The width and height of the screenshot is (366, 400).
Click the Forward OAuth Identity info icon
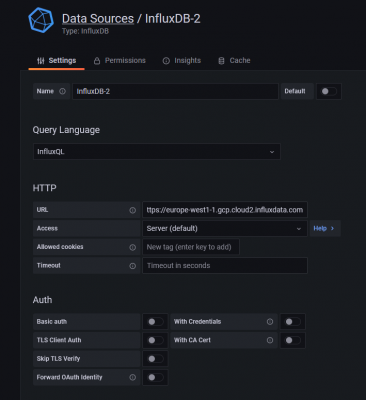point(133,377)
